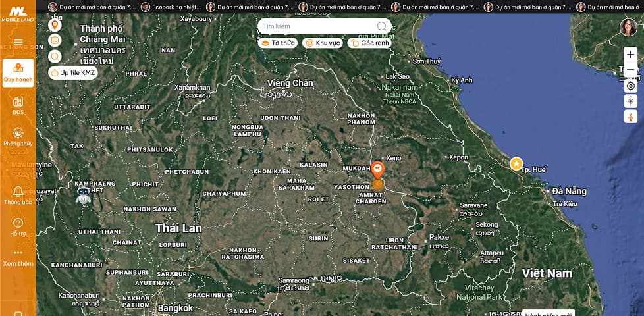Click the orange map marker near Mukdahan
Viewport: 644px width, 316px height.
(377, 169)
